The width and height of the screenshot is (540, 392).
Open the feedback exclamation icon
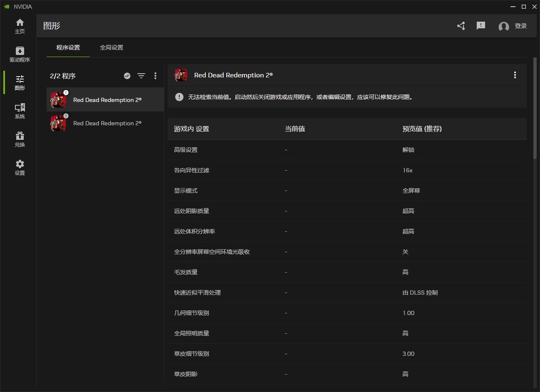481,26
